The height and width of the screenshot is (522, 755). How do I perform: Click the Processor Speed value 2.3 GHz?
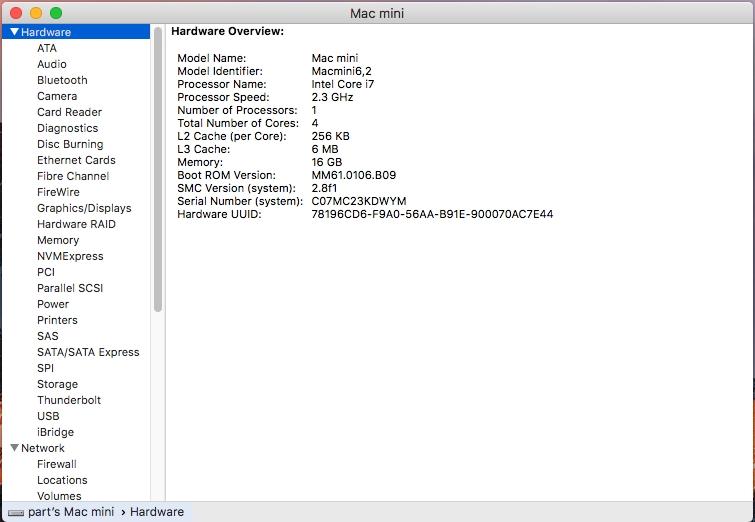tap(332, 97)
